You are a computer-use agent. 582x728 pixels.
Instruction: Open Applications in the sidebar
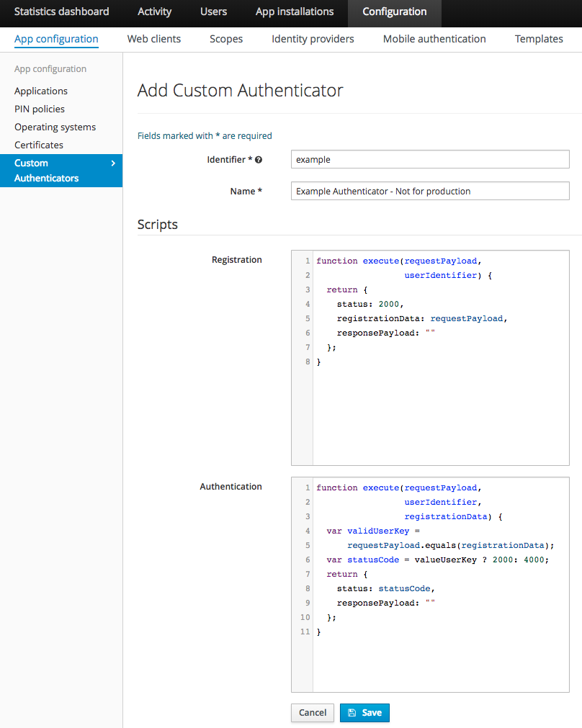tap(41, 91)
